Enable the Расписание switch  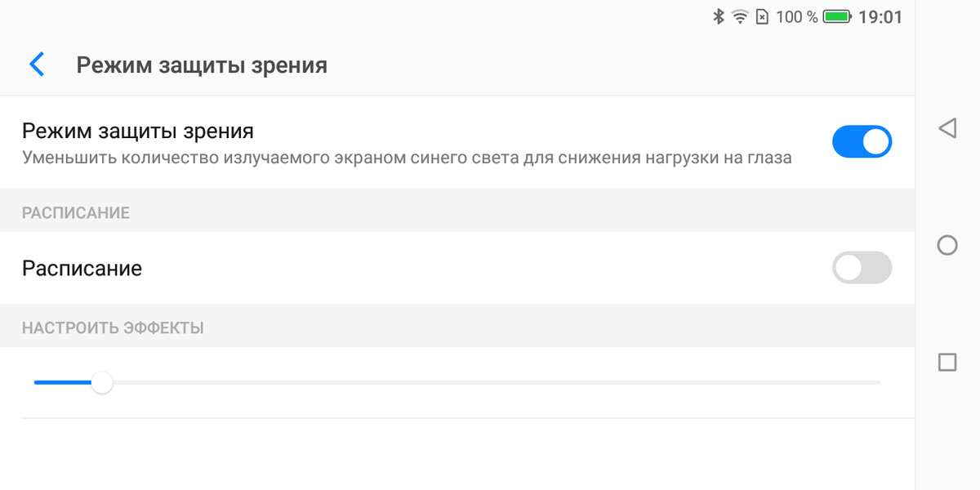(862, 268)
